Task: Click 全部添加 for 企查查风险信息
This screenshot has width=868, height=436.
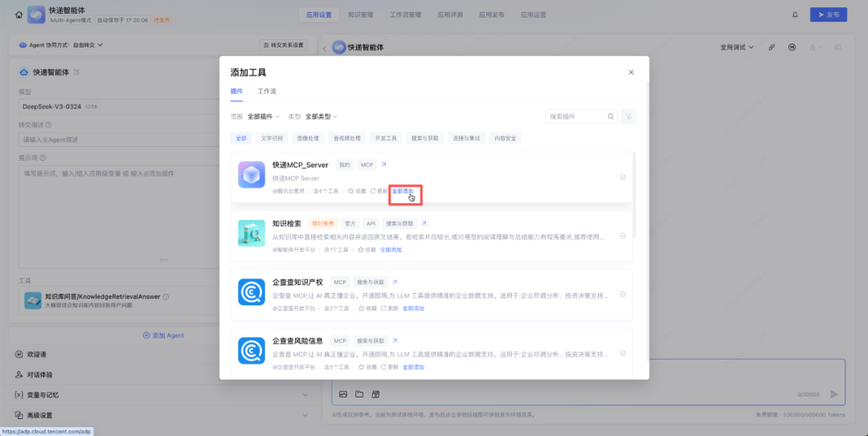Action: [x=413, y=367]
